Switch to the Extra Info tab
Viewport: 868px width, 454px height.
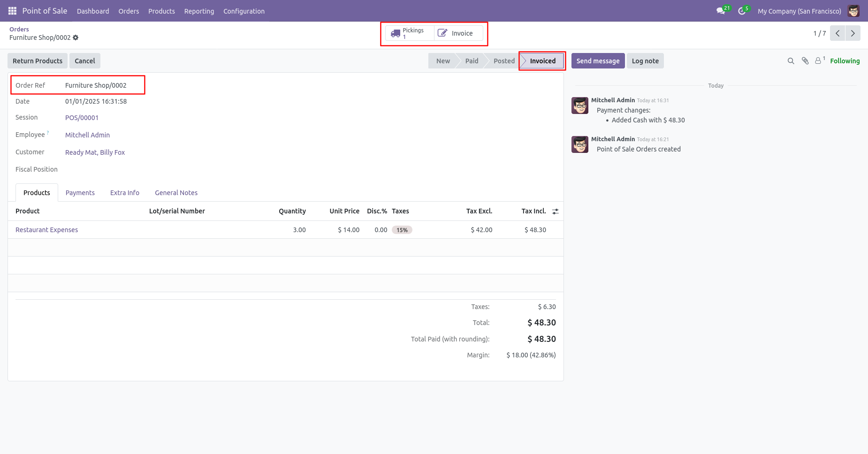pyautogui.click(x=125, y=193)
